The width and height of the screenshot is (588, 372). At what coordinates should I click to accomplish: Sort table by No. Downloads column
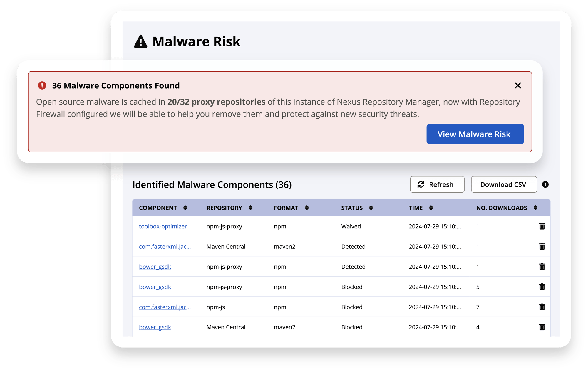click(535, 208)
